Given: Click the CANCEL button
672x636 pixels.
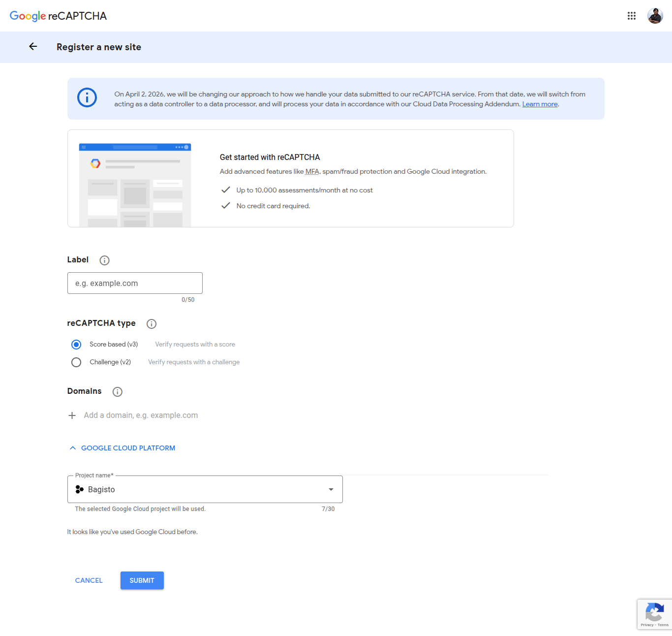Looking at the screenshot, I should (x=89, y=580).
